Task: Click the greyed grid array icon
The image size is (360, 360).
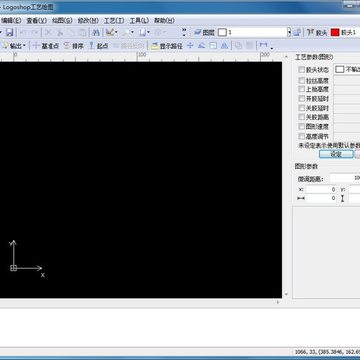Action: (x=250, y=46)
